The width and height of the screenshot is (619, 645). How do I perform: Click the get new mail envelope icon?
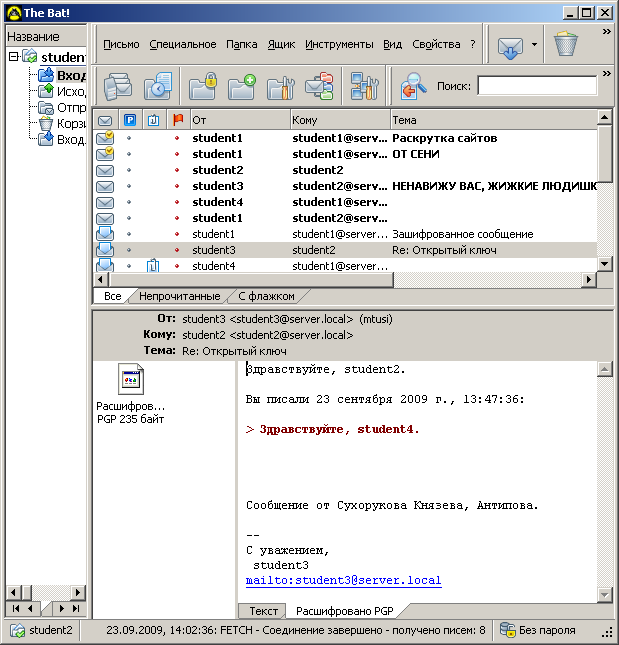(510, 46)
